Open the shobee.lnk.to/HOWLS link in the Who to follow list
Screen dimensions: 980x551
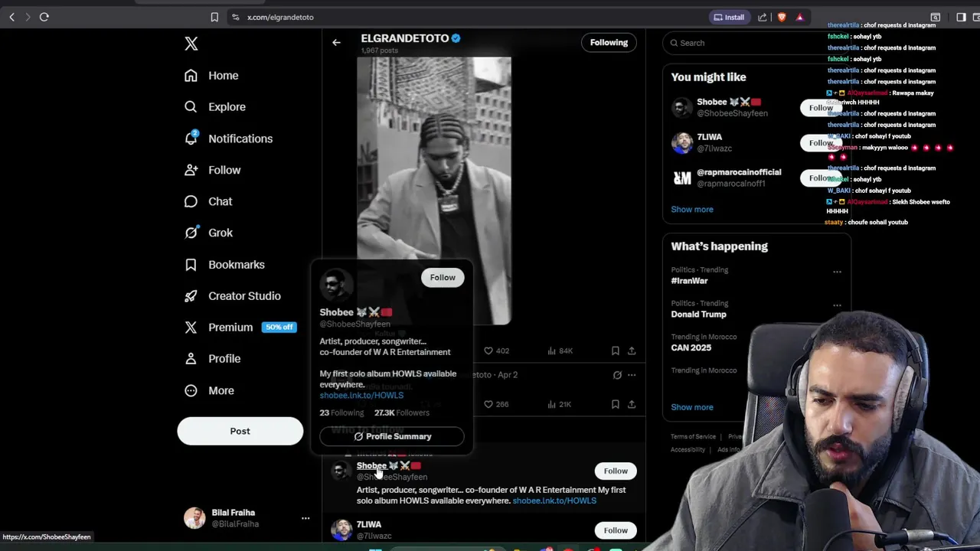point(554,500)
